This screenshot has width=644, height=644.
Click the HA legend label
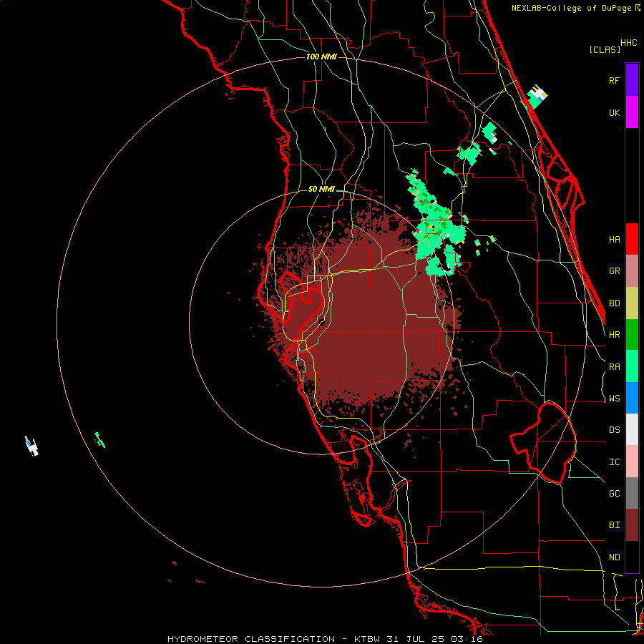pyautogui.click(x=614, y=240)
